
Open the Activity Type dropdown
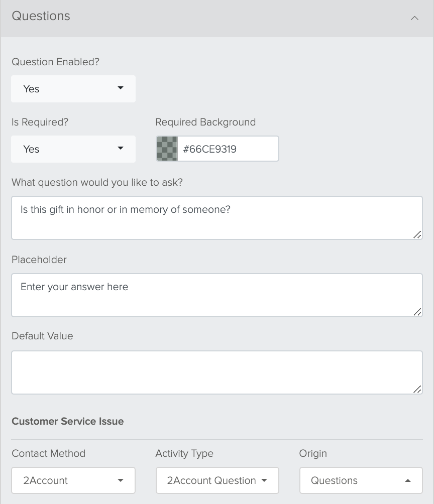pos(217,480)
